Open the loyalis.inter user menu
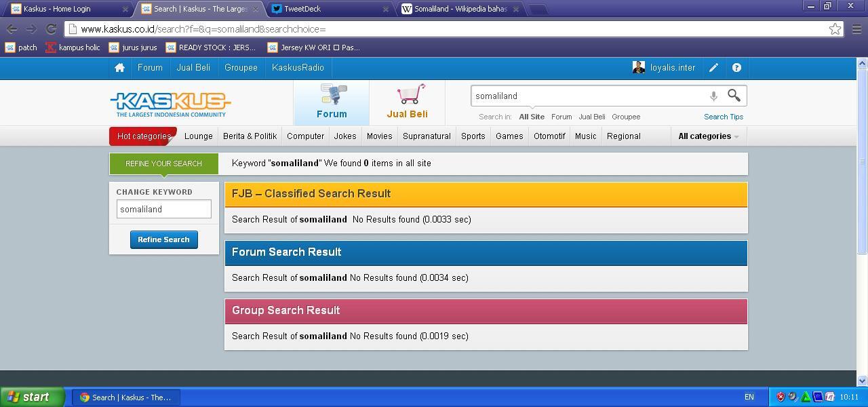This screenshot has width=868, height=407. pyautogui.click(x=665, y=68)
